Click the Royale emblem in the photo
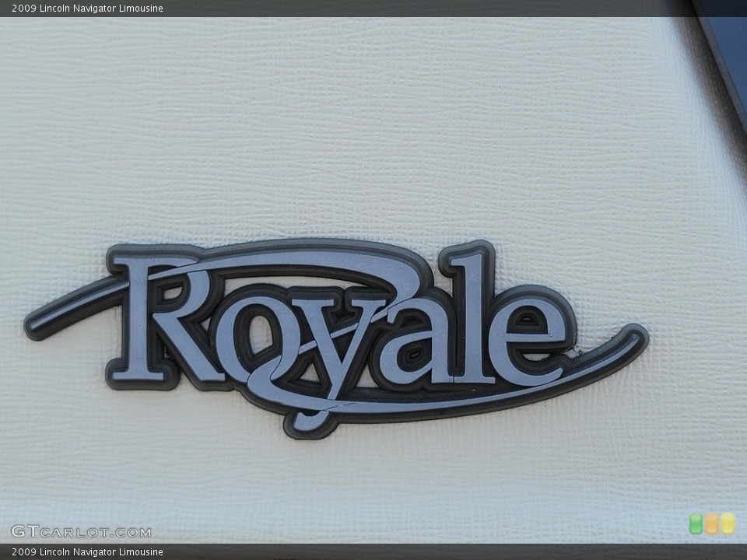 point(336,337)
